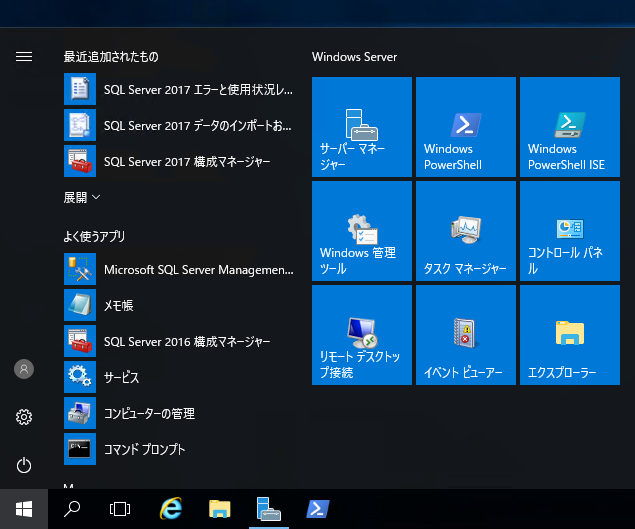Screen dimensions: 635x529
Task: Select コンピューターの管理 label text
Action: pyautogui.click(x=149, y=414)
